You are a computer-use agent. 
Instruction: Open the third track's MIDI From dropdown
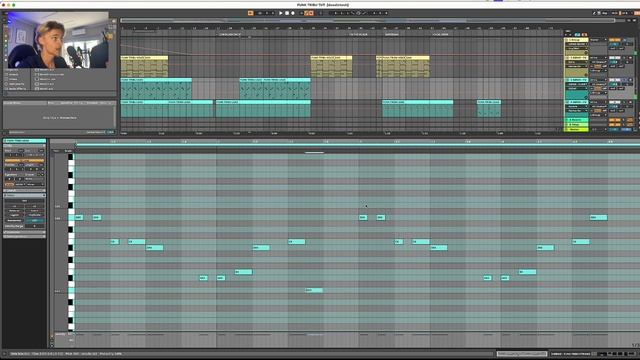click(x=598, y=80)
